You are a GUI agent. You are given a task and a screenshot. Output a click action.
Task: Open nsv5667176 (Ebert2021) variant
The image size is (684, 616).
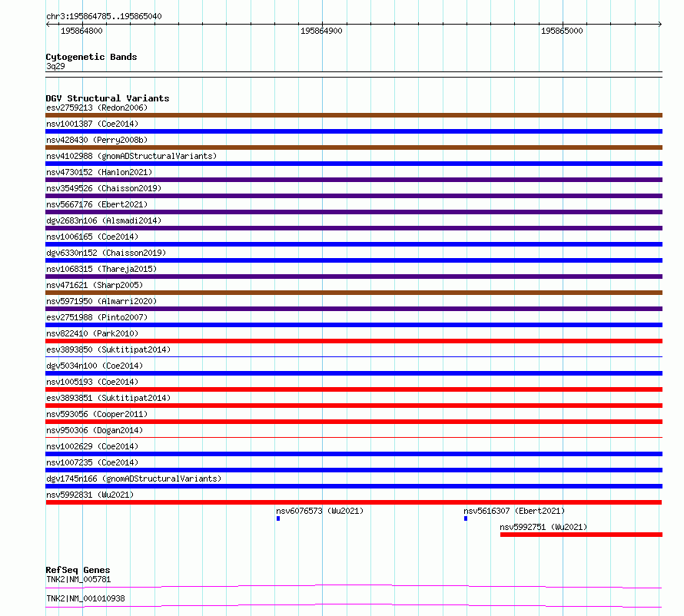click(x=97, y=204)
